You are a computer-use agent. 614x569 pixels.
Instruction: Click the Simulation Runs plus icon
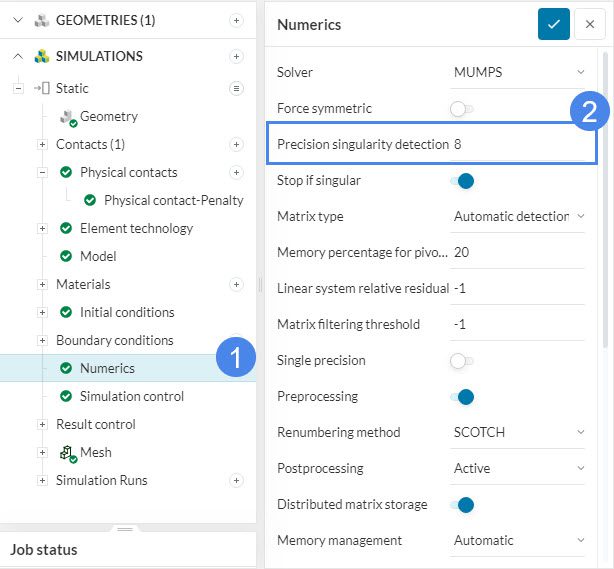[236, 480]
